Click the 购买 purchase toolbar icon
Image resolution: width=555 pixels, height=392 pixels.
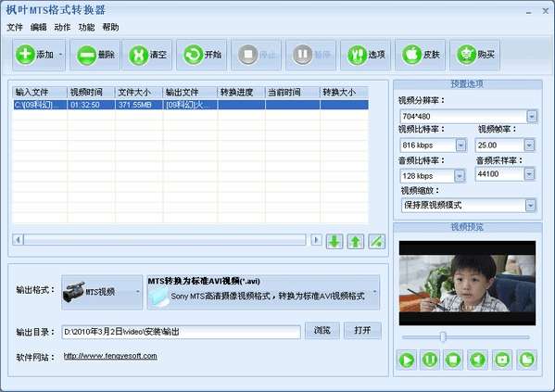474,55
